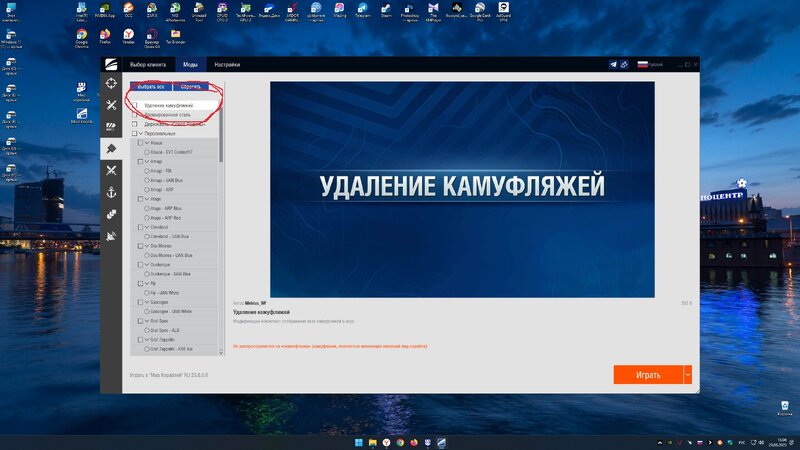Image resolution: width=800 pixels, height=450 pixels.
Task: Click the Telegram icon in header
Action: tap(614, 64)
